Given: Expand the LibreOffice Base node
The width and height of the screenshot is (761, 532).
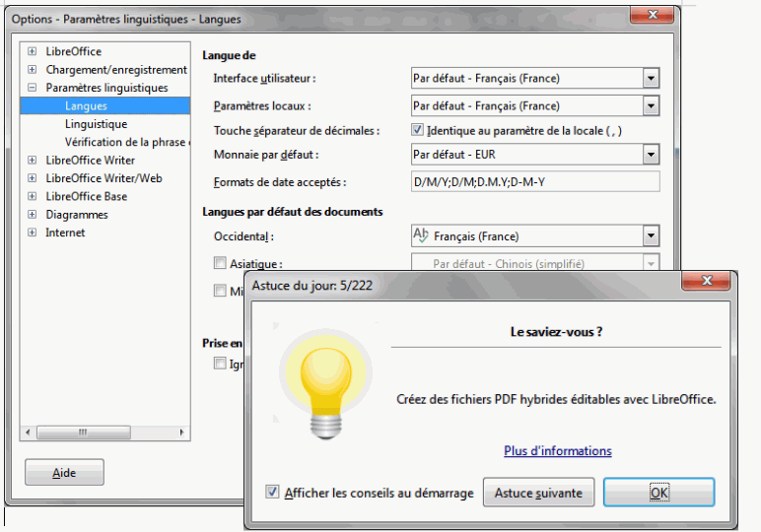Looking at the screenshot, I should tap(32, 196).
